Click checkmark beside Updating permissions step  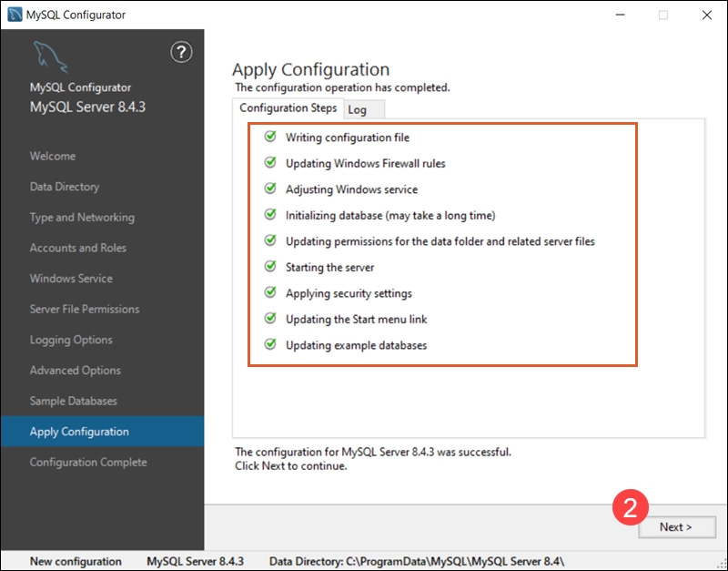269,241
